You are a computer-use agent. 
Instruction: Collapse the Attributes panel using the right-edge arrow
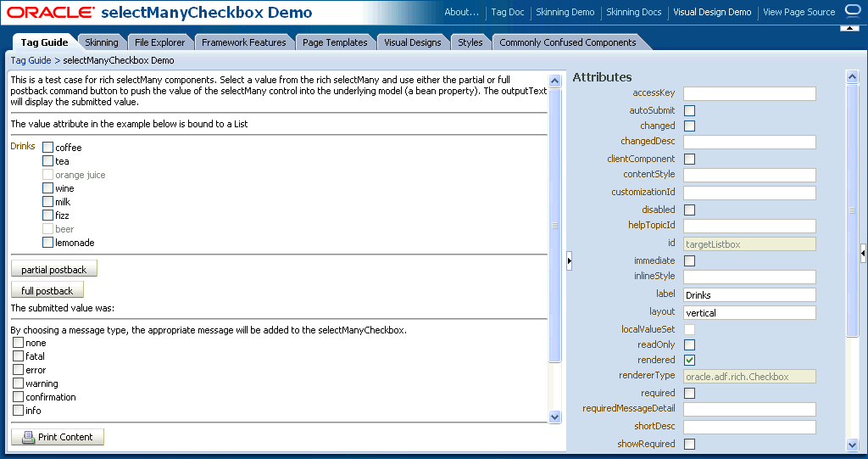[x=863, y=254]
